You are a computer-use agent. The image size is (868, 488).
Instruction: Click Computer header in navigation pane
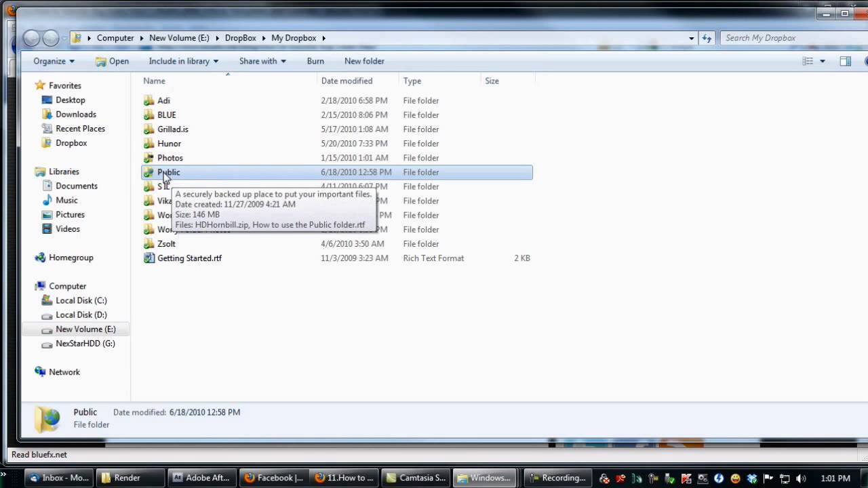coord(67,286)
